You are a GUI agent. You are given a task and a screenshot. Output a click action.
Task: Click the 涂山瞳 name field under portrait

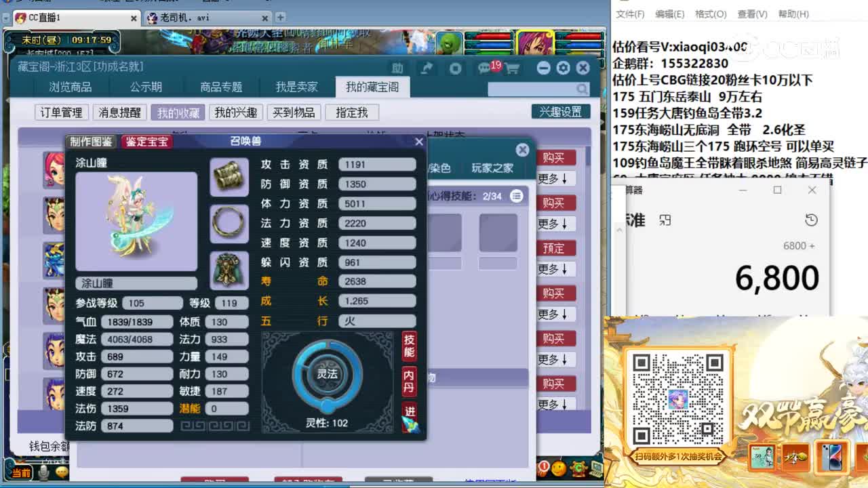[136, 283]
